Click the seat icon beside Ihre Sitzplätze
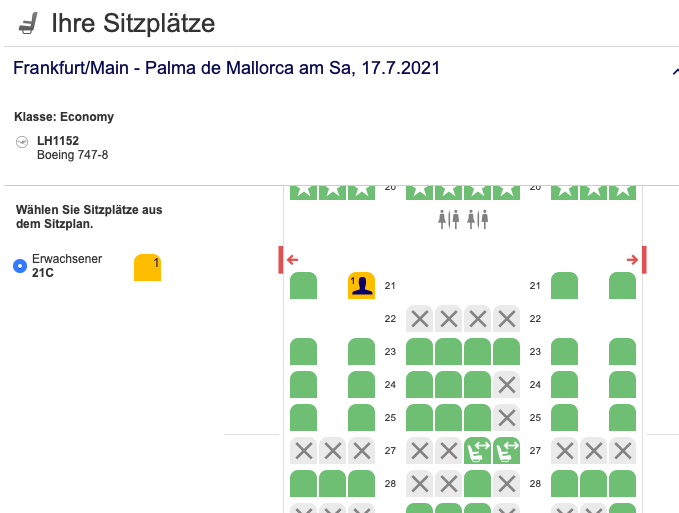This screenshot has height=513, width=679. coord(28,22)
